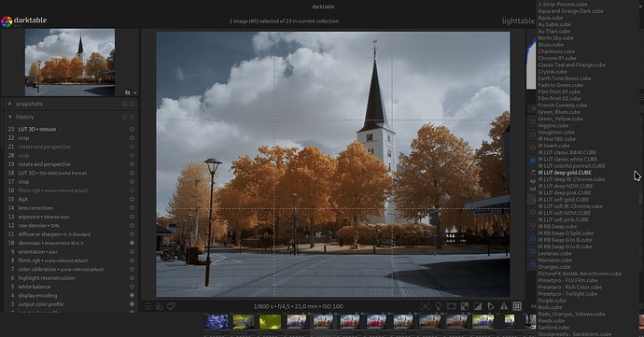644x337 pixels.
Task: Toggle power icon of history item 22 crop
Action: 132,138
